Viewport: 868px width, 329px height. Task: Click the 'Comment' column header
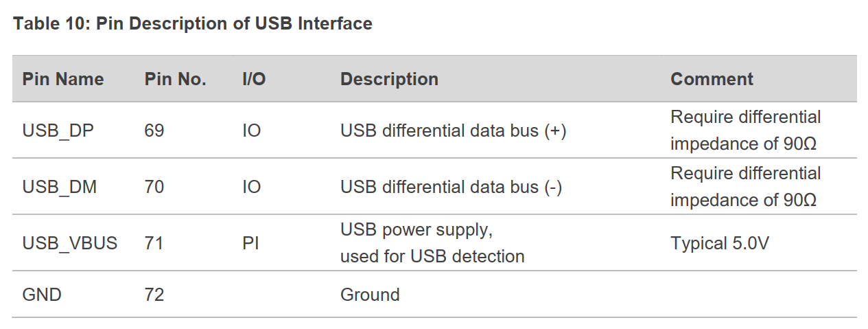pos(712,79)
